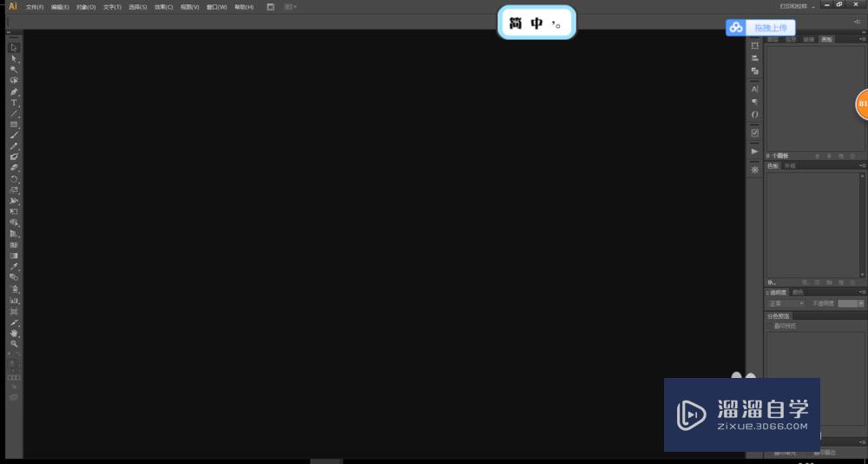Select the Type tool
Viewport: 868px width, 464px height.
pos(15,103)
